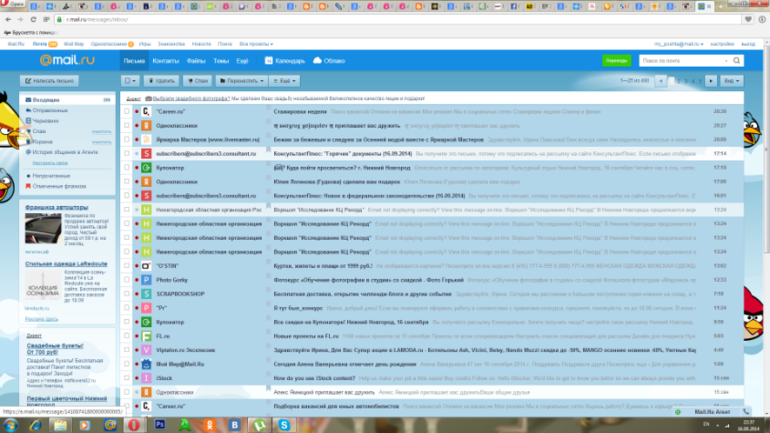Click the Удалить trash button
The image size is (770, 433).
click(161, 80)
